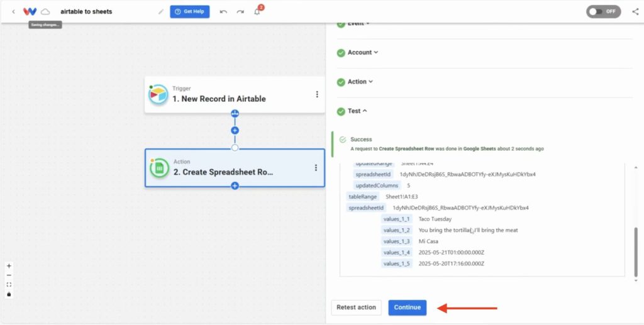Expand the Account section
Screen dimensions: 644x325
click(x=363, y=53)
